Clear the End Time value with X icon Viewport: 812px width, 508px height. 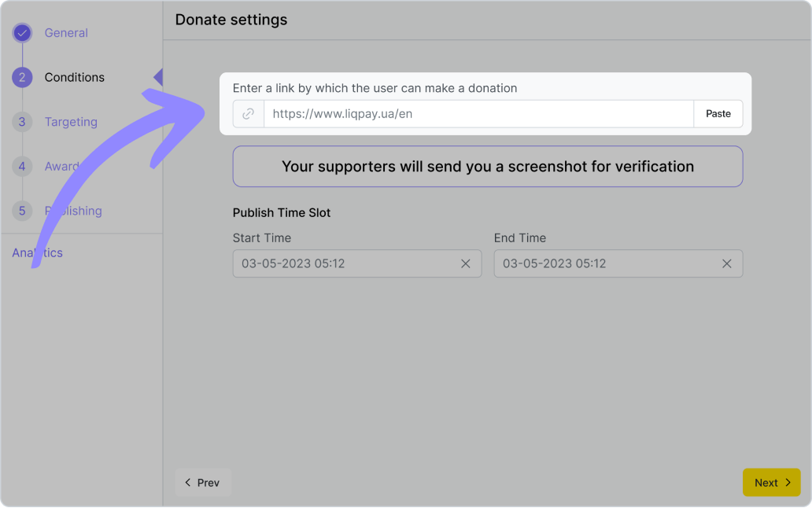tap(727, 263)
